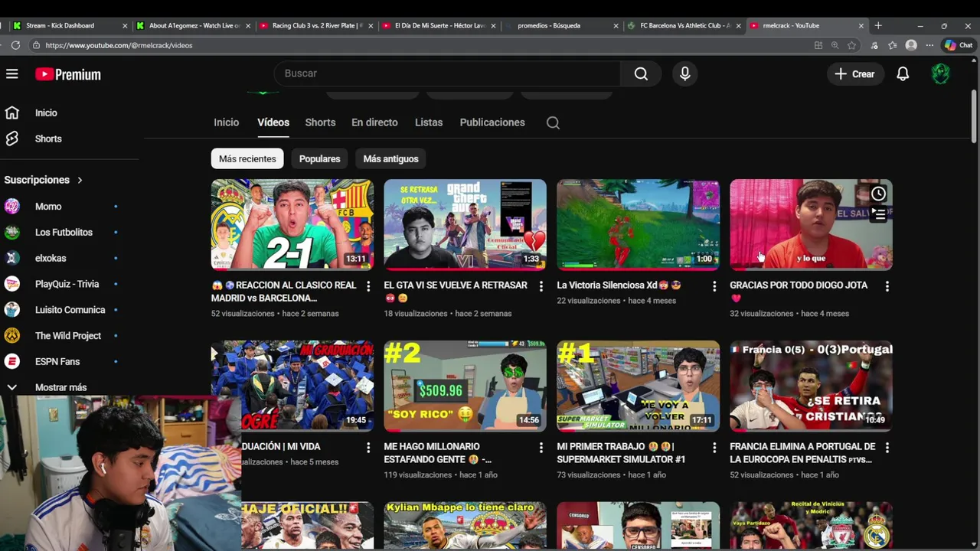Open title MI PRIMER TRABAJO SUPERMARKET SIMULATOR

point(621,453)
